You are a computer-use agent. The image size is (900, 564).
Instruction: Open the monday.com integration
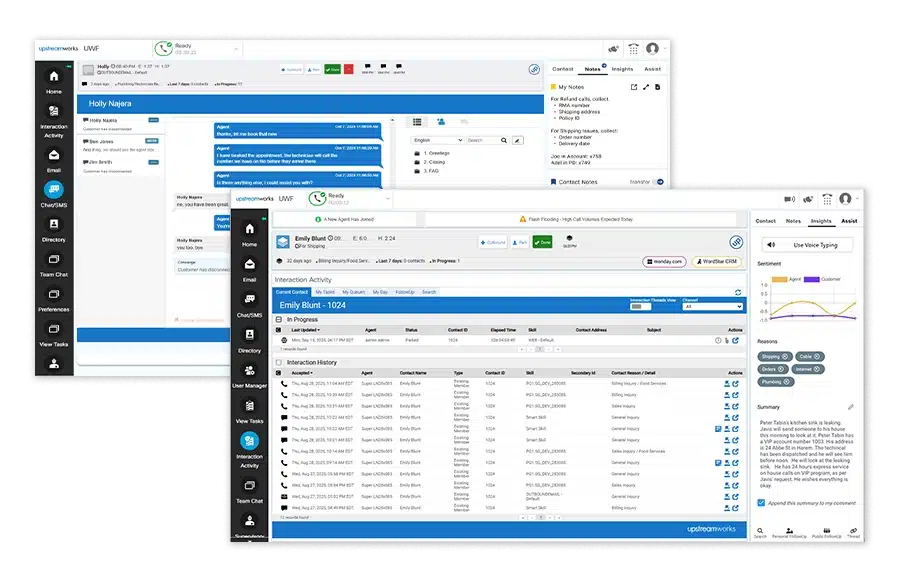664,261
